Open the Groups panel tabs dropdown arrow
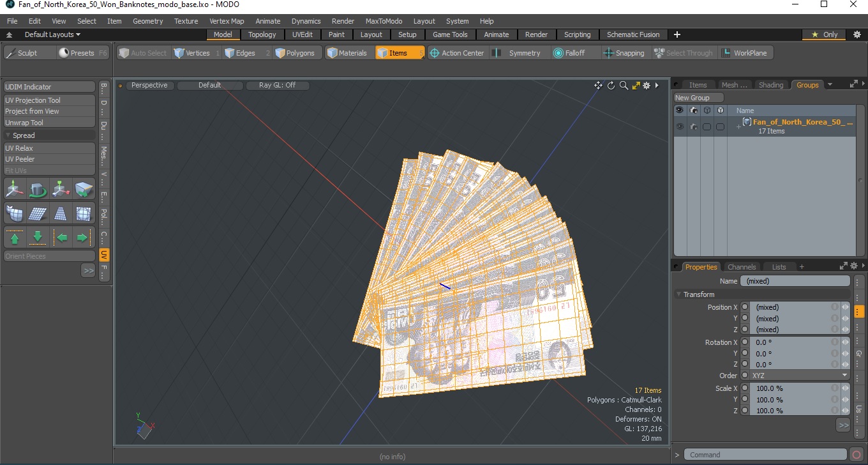This screenshot has height=465, width=868. pos(830,85)
